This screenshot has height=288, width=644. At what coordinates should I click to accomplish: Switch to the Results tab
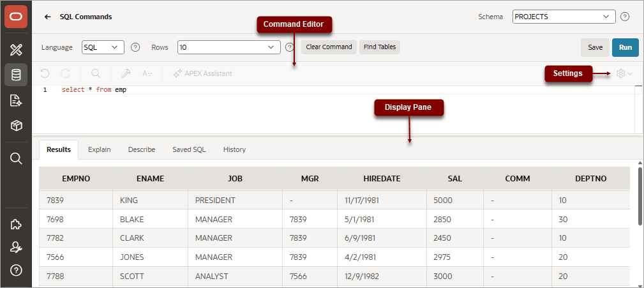[59, 149]
